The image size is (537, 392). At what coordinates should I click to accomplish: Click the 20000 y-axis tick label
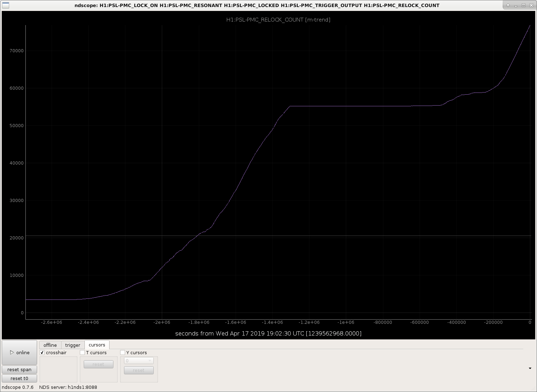click(x=17, y=238)
